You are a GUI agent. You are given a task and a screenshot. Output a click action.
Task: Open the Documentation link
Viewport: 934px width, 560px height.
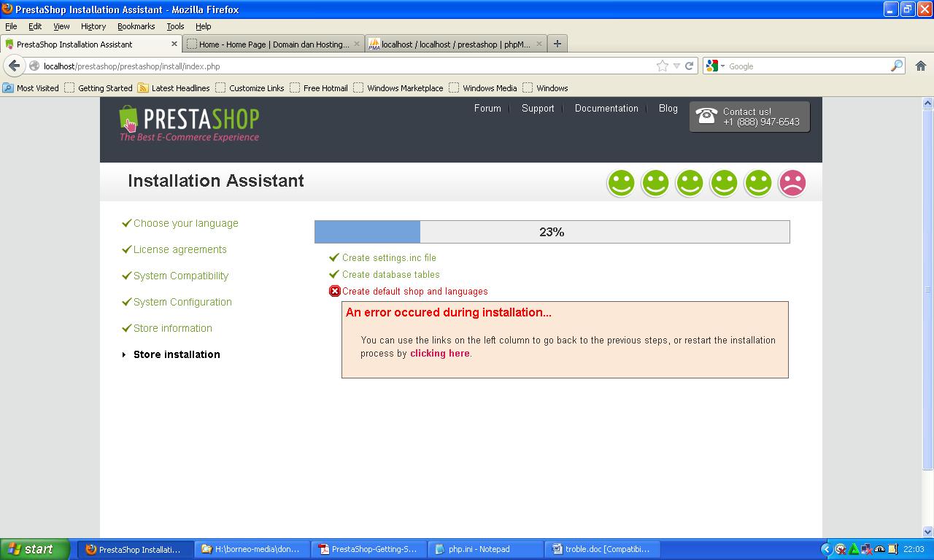tap(606, 108)
